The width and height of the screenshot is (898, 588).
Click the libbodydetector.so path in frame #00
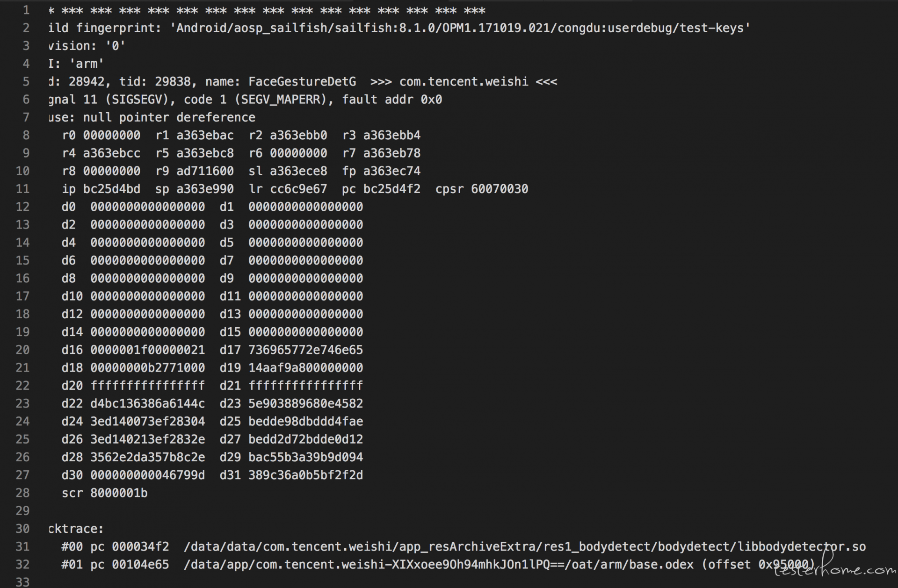click(x=525, y=547)
